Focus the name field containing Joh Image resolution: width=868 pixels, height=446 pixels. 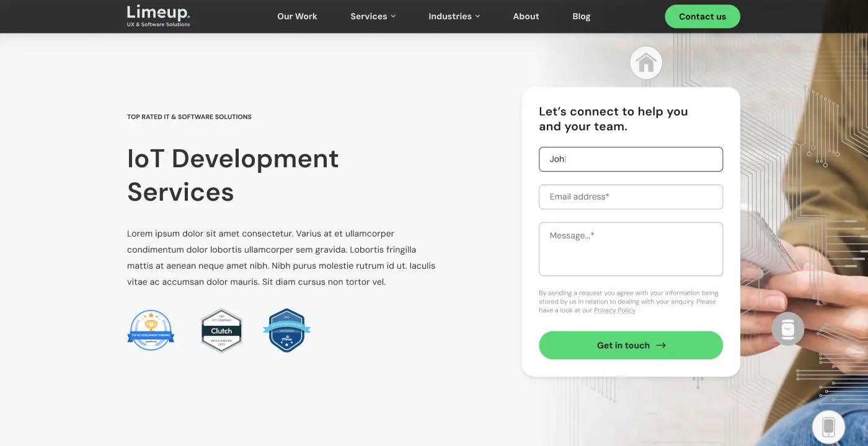coord(631,159)
